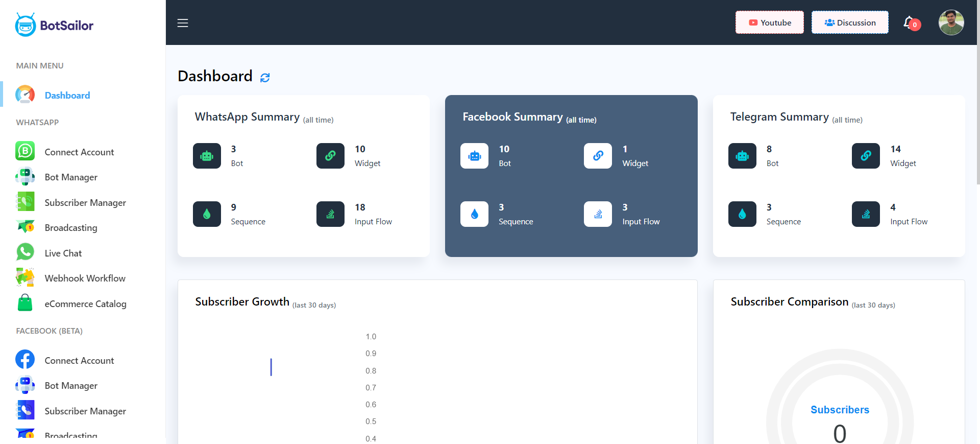Click Facebook Subscriber Manager icon
The image size is (980, 444).
25,410
